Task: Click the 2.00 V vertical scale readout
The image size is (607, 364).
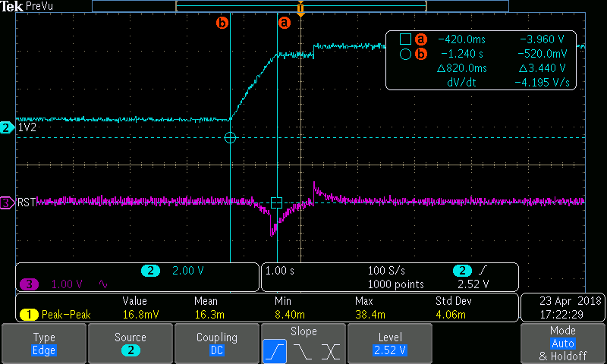Action: [187, 271]
